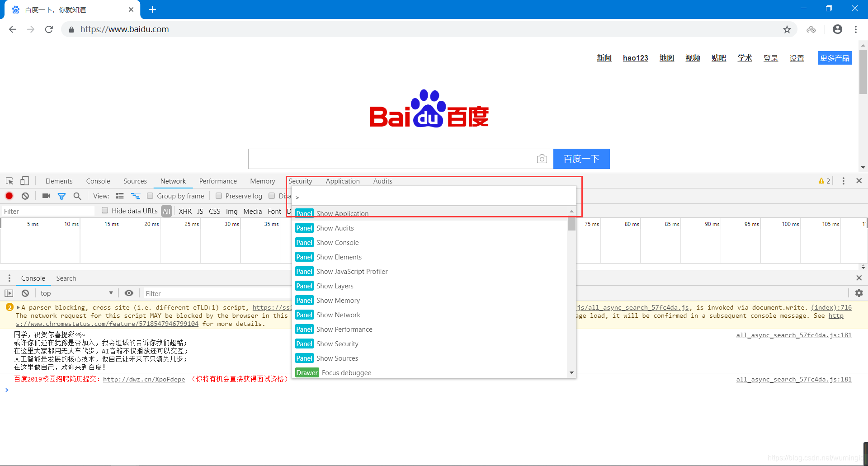Switch to the Sources tab
Viewport: 868px width, 466px height.
135,181
